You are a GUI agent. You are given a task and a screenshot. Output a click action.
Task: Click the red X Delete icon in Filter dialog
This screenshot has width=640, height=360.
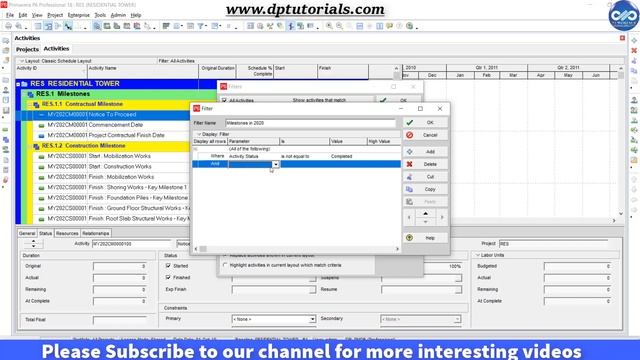[409, 164]
